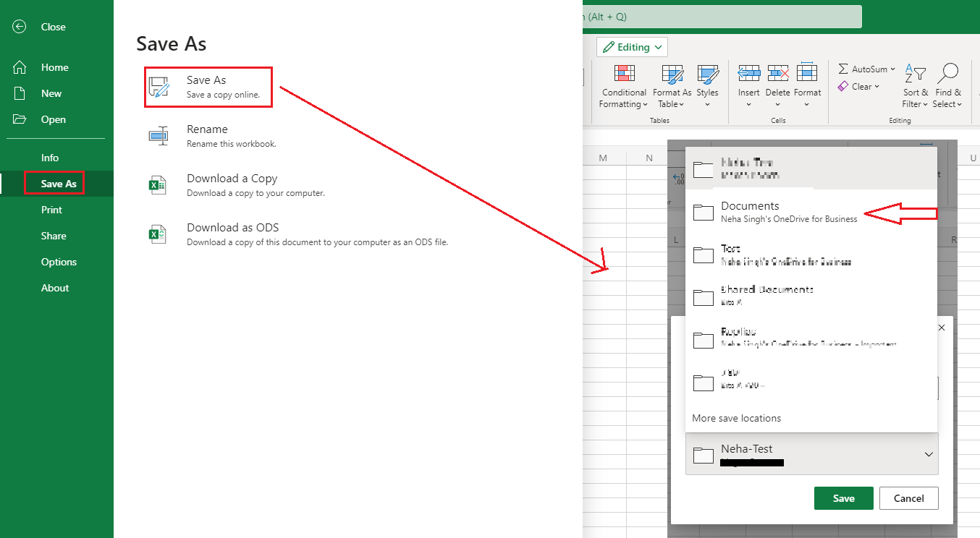Click the Close back arrow icon
This screenshot has height=538, width=980.
[x=20, y=27]
